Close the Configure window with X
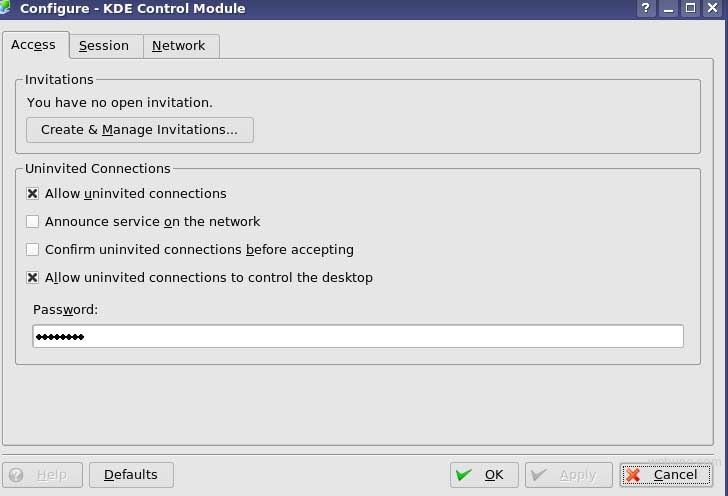Viewport: 728px width, 496px height. 713,8
